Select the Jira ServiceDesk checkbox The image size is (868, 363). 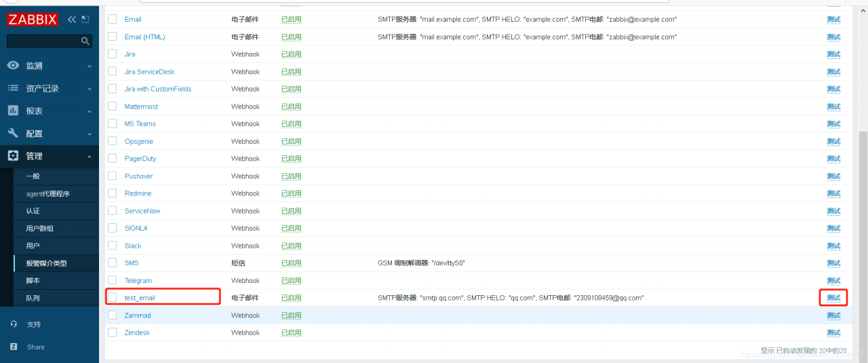click(113, 71)
